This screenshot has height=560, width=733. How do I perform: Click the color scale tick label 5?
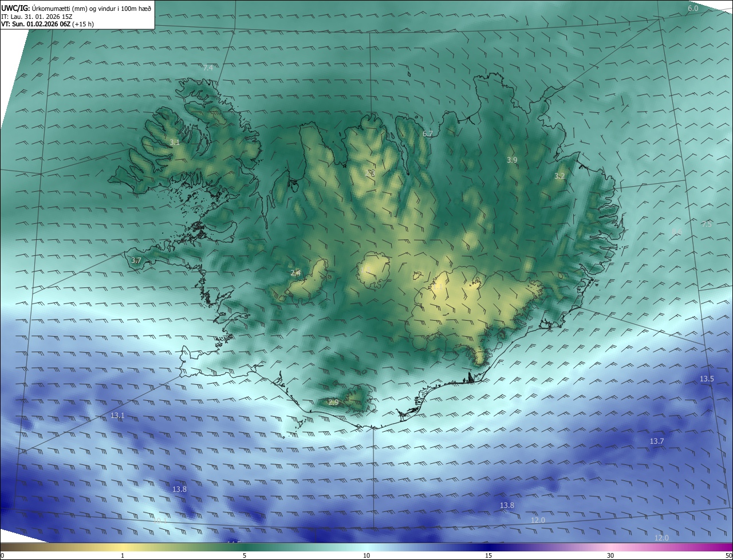click(245, 555)
